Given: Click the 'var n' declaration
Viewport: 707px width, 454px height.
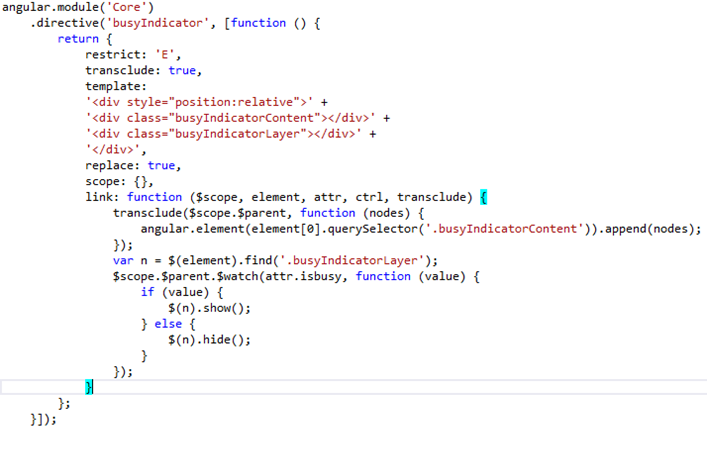Looking at the screenshot, I should pyautogui.click(x=123, y=260).
